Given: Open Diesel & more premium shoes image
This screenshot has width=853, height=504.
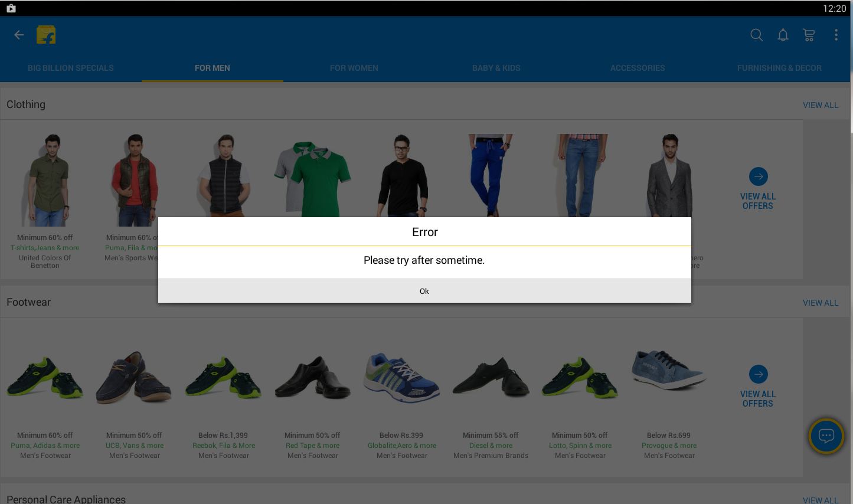Looking at the screenshot, I should coord(491,378).
